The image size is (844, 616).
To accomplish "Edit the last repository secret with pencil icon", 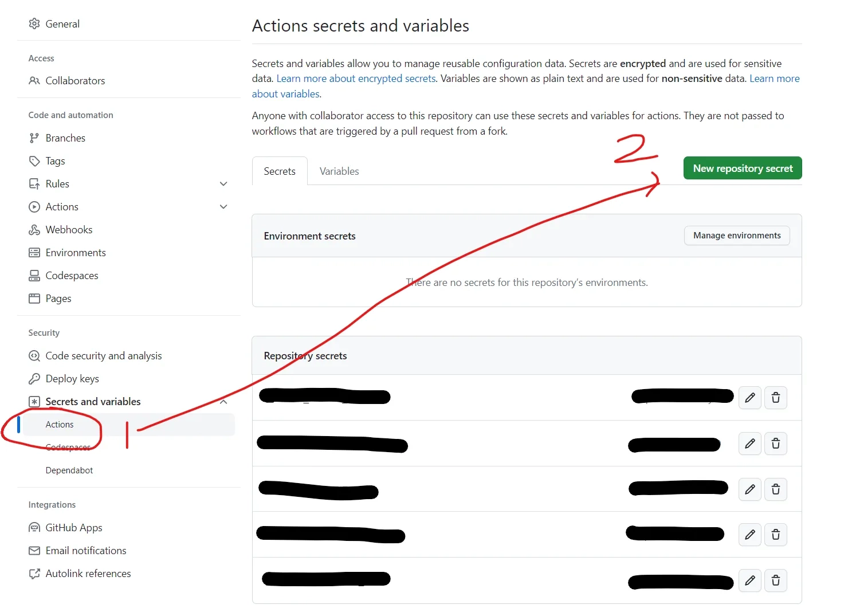I will (749, 580).
